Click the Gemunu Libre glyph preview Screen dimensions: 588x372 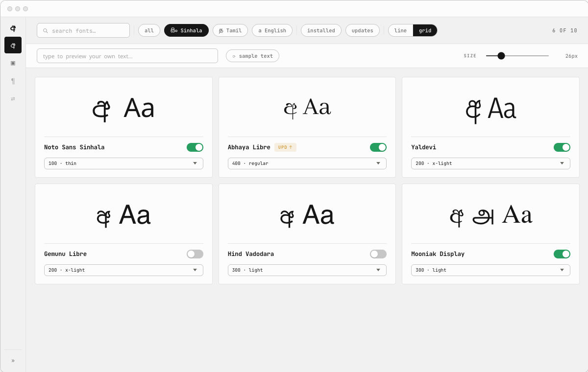tap(123, 215)
